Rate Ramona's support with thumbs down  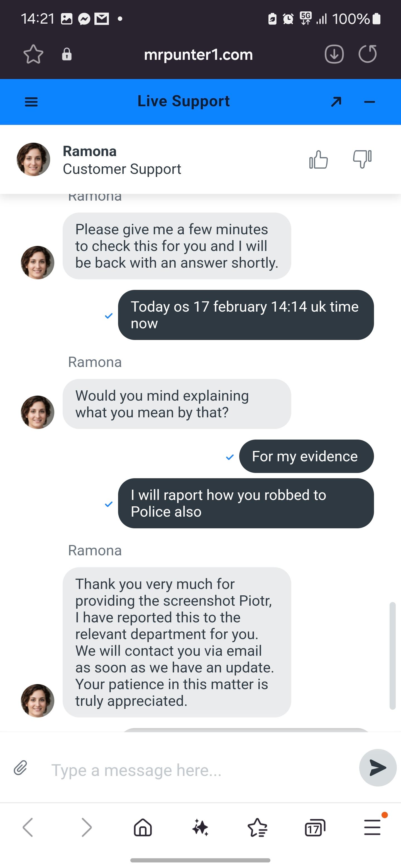pos(362,159)
